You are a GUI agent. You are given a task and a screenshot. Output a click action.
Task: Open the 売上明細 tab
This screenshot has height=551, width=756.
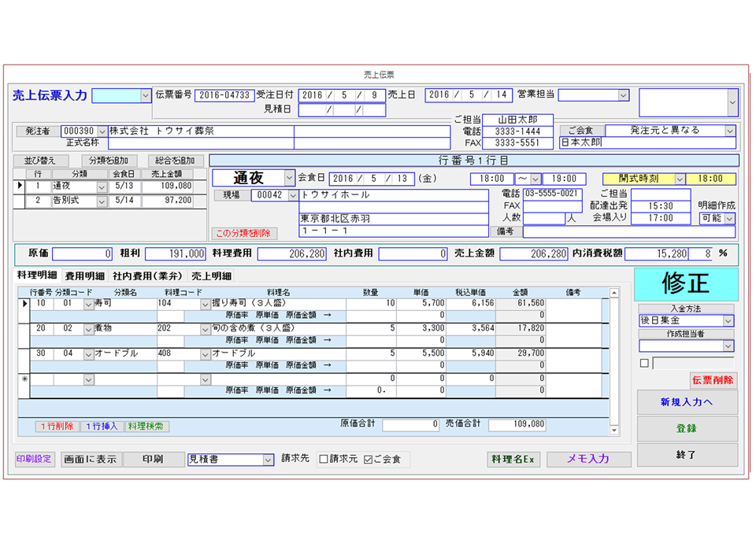(x=211, y=276)
